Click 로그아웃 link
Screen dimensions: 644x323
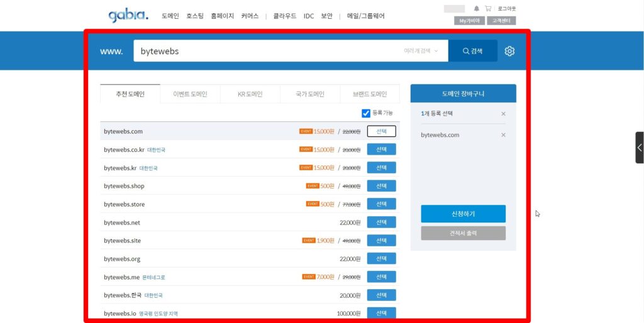pyautogui.click(x=507, y=8)
